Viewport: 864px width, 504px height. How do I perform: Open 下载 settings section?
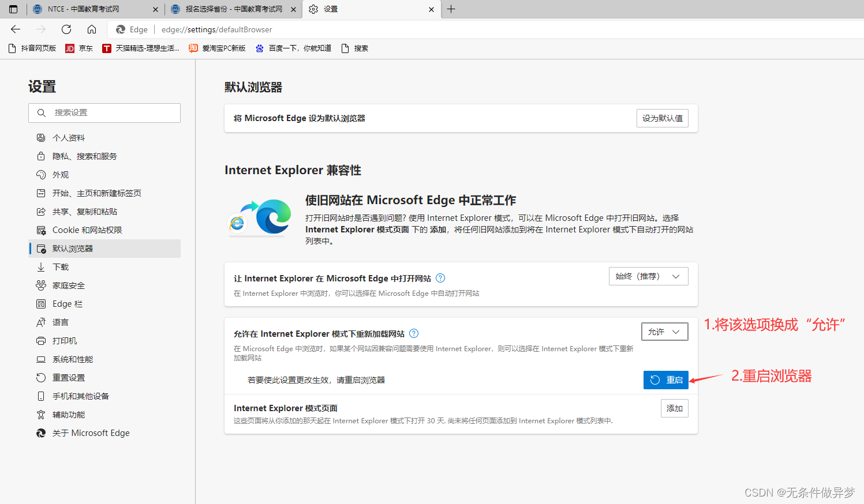point(104,267)
